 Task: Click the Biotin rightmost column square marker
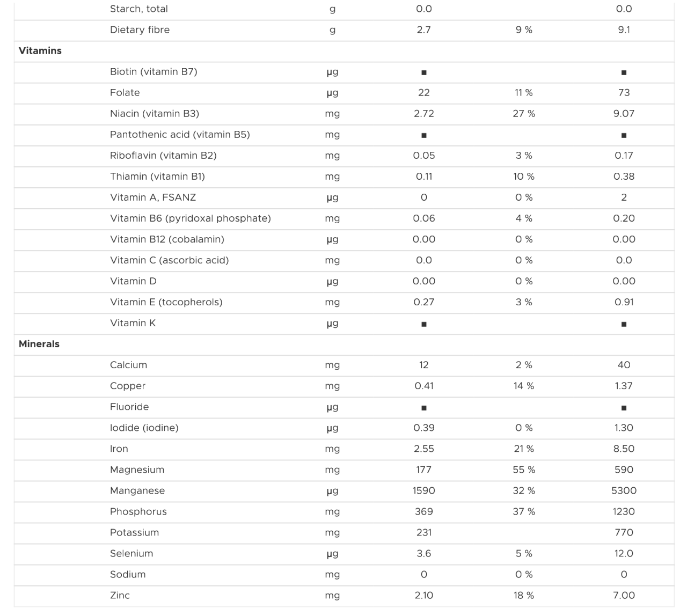click(x=623, y=72)
